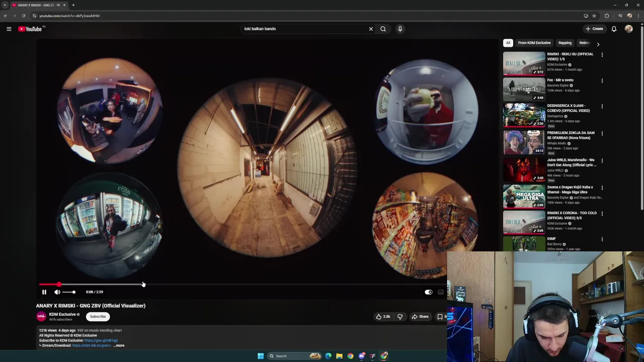
Task: Open File Explorer from taskbar
Action: [x=339, y=356]
